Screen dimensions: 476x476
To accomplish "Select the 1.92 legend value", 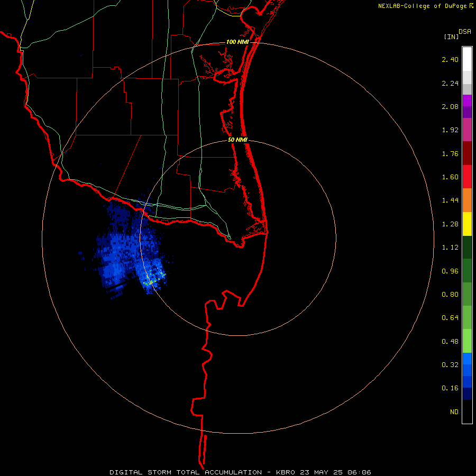I will tap(450, 130).
